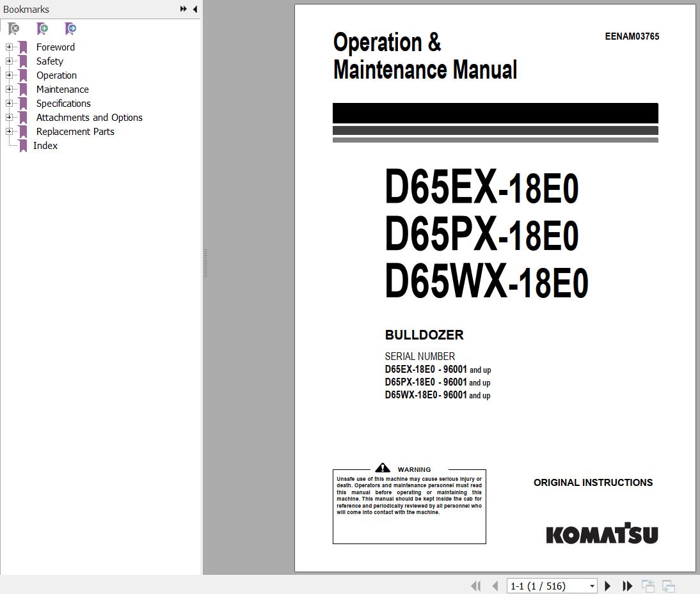Click the delete bookmark icon
The image size is (700, 594).
[14, 29]
